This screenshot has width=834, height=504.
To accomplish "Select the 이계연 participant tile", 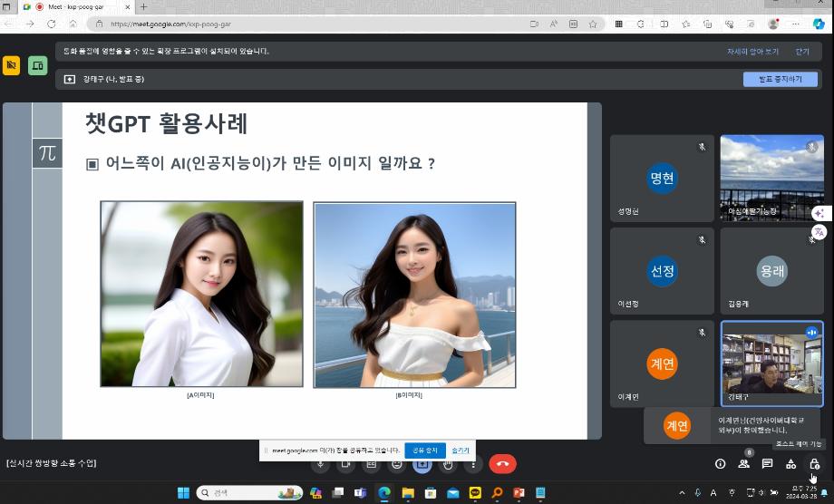I will coord(662,363).
